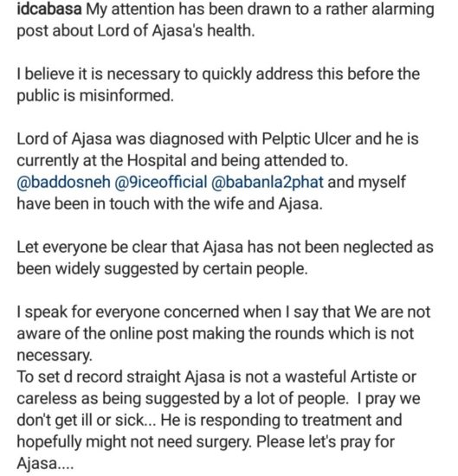Click the line "been widely suggested by certain people."
This screenshot has height=476, width=458.
coord(162,269)
